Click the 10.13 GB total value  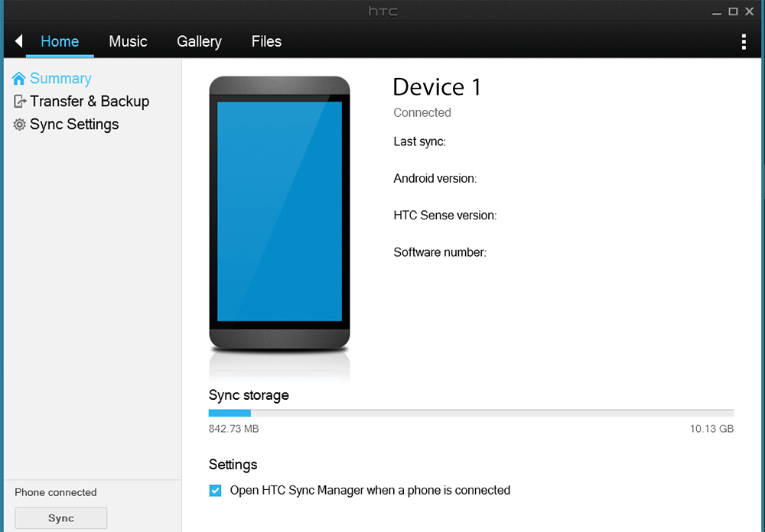[711, 429]
